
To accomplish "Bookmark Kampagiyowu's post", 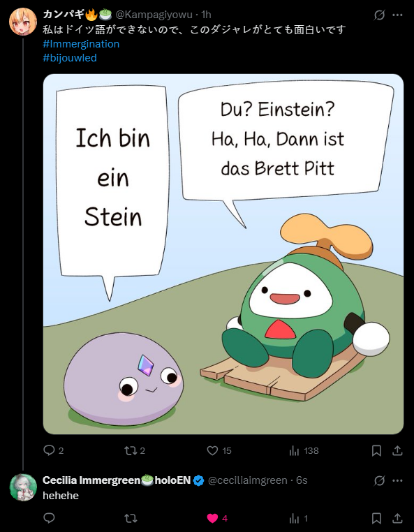I will pyautogui.click(x=376, y=450).
